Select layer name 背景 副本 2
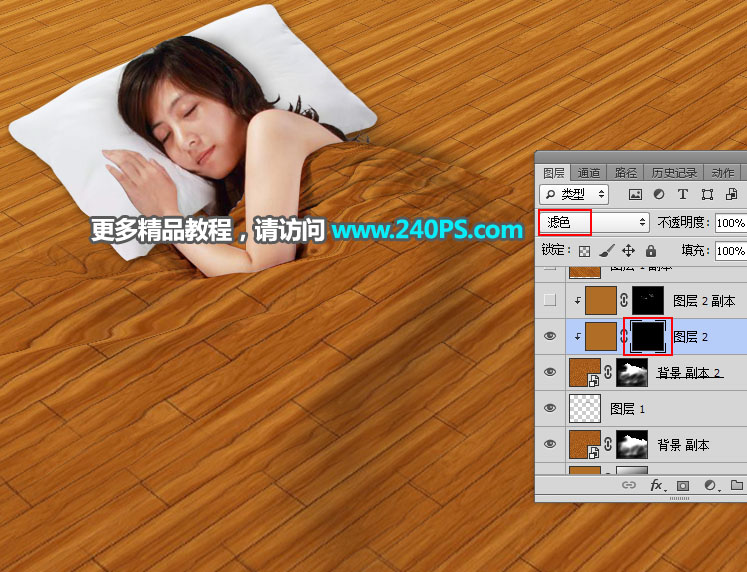Viewport: 747px width, 572px height. (689, 373)
